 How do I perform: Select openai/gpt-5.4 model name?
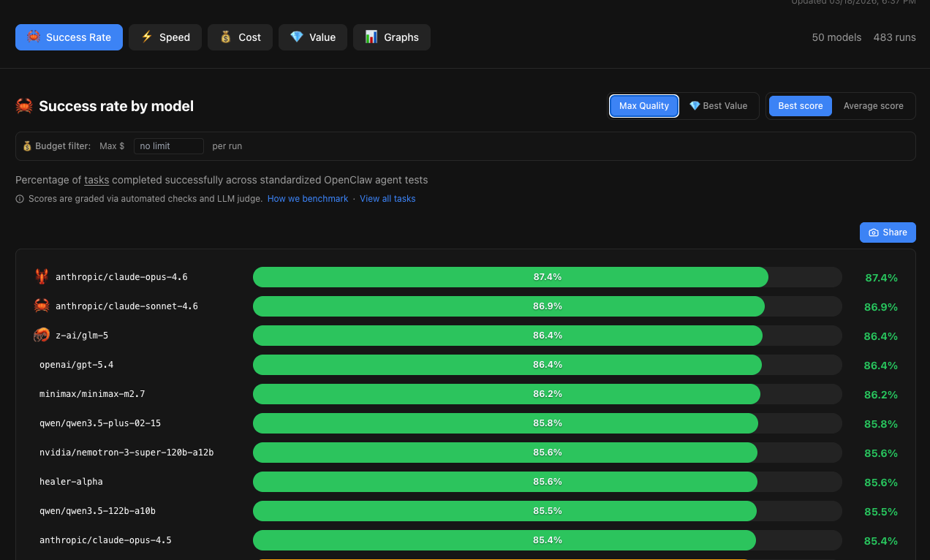point(76,365)
